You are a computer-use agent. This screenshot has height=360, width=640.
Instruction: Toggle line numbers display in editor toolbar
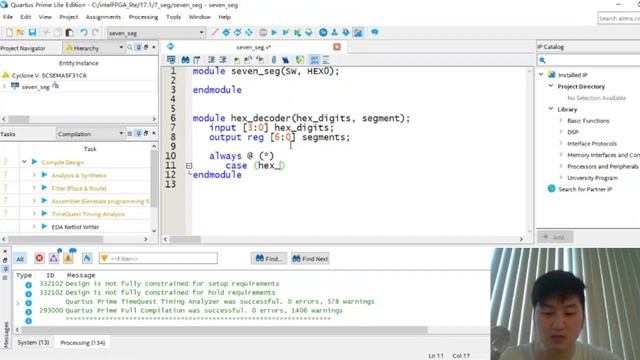[x=314, y=60]
